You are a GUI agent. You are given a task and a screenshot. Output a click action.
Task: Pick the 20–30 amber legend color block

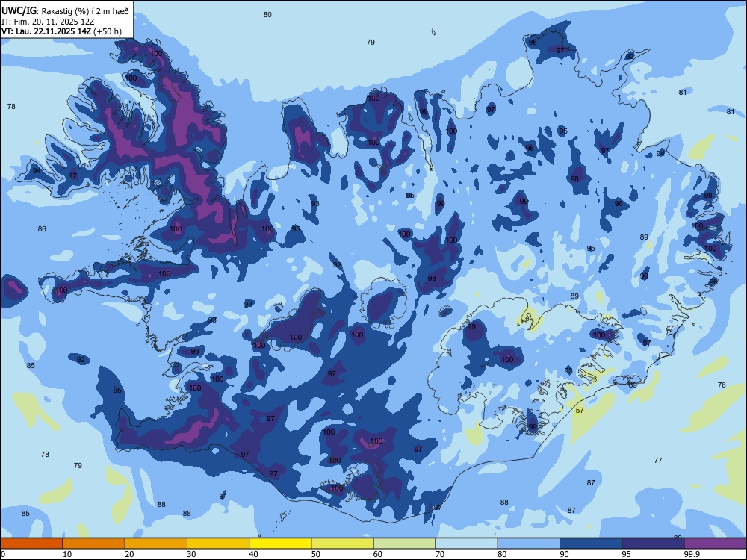click(156, 544)
